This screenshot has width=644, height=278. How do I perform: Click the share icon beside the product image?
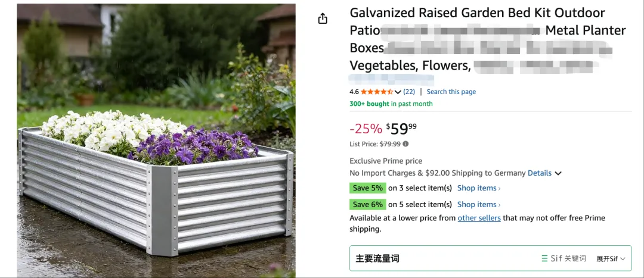click(323, 18)
